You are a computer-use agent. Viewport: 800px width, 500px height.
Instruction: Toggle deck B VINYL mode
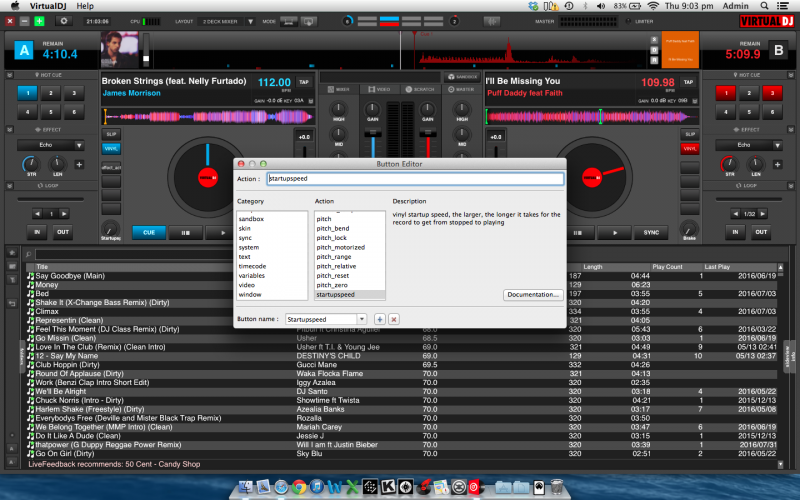click(x=690, y=148)
